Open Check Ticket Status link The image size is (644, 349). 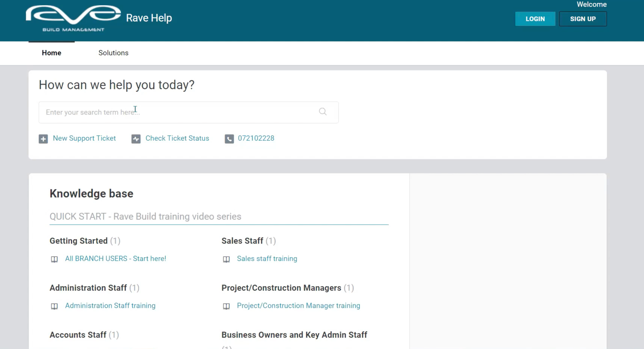tap(177, 138)
